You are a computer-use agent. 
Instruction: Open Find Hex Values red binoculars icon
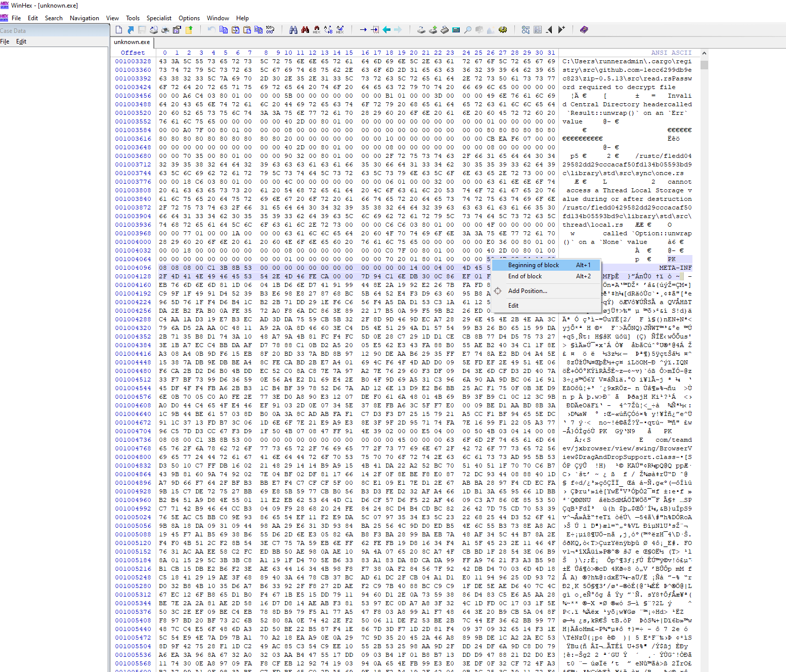pyautogui.click(x=305, y=30)
